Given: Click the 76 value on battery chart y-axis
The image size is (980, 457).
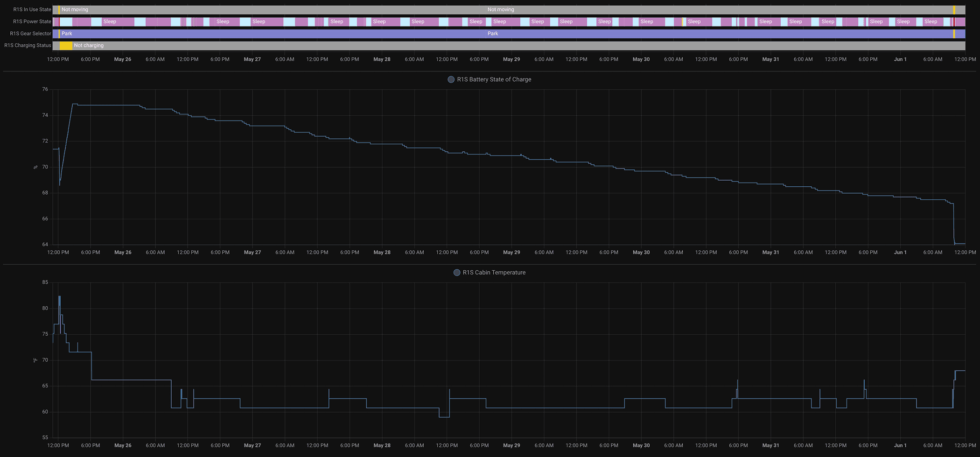Looking at the screenshot, I should [x=45, y=89].
